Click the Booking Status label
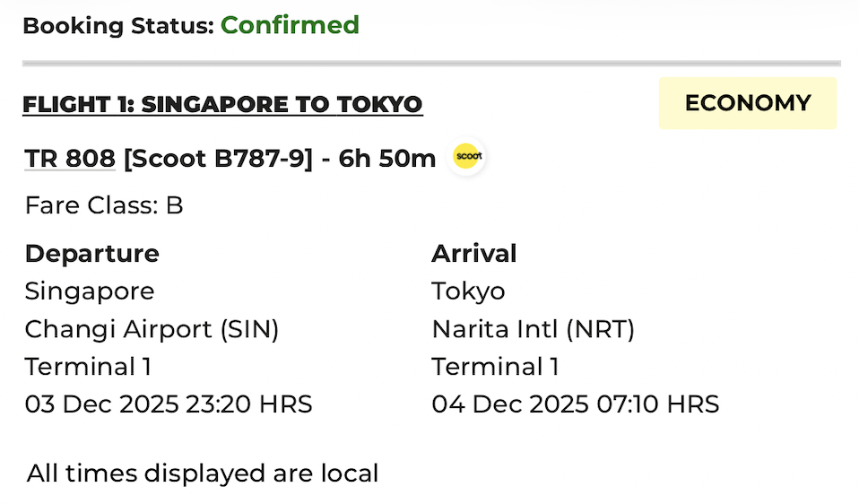The image size is (859, 504). point(118,26)
